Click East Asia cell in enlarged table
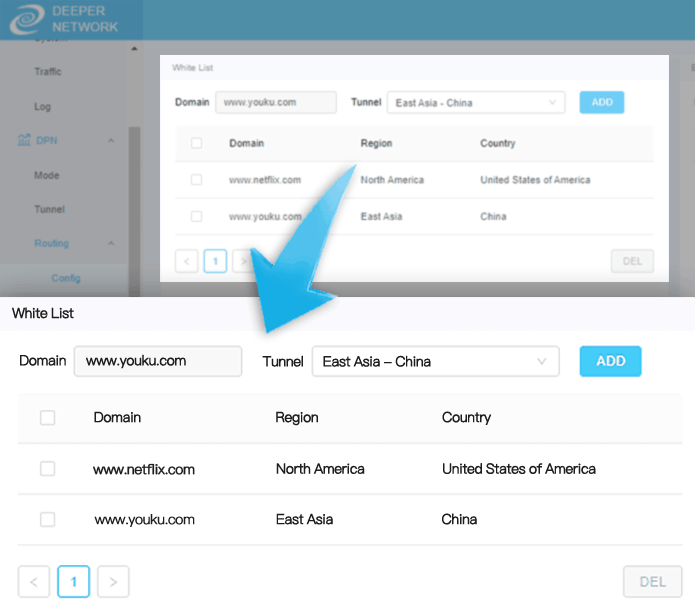 click(x=305, y=519)
